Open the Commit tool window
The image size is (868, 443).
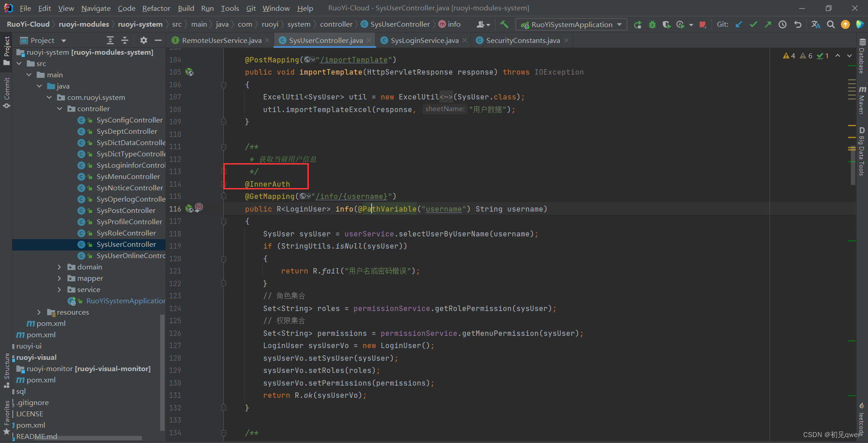[x=6, y=92]
